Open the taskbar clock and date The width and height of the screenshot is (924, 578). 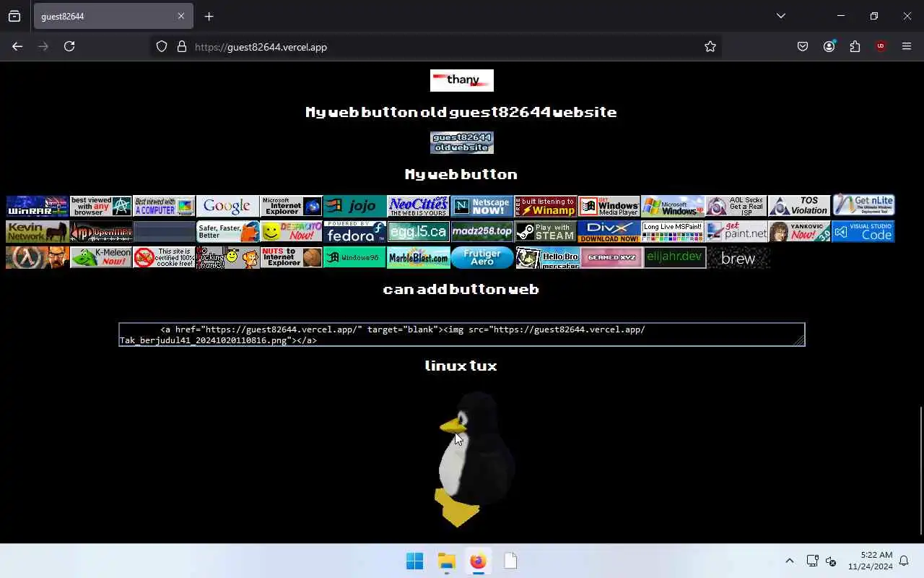870,561
